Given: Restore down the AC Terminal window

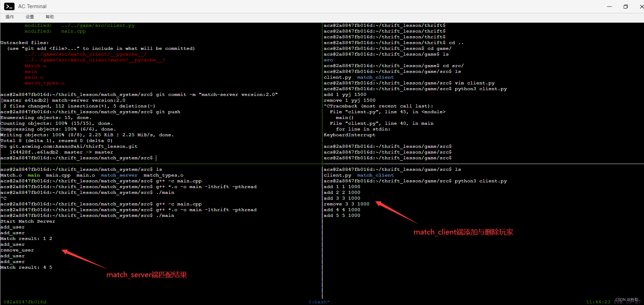Looking at the screenshot, I should coord(626,6).
